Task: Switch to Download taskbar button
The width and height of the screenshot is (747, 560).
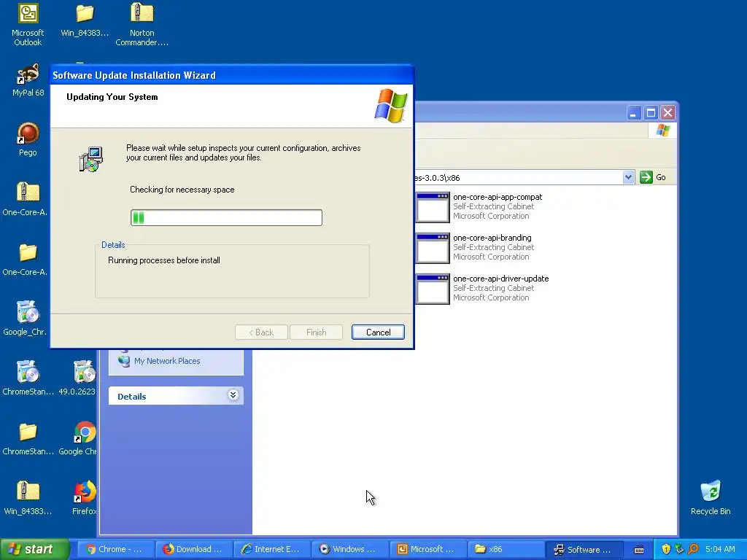Action: [x=194, y=549]
